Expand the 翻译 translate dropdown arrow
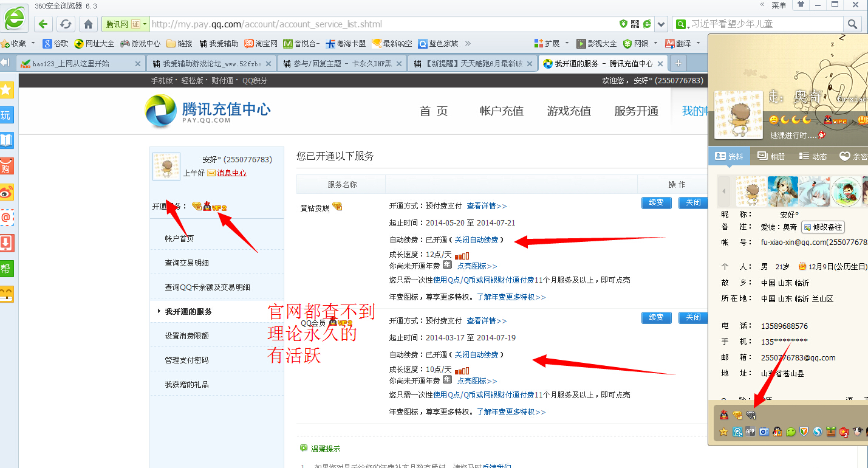Screen dimensions: 868x468 (x=698, y=43)
